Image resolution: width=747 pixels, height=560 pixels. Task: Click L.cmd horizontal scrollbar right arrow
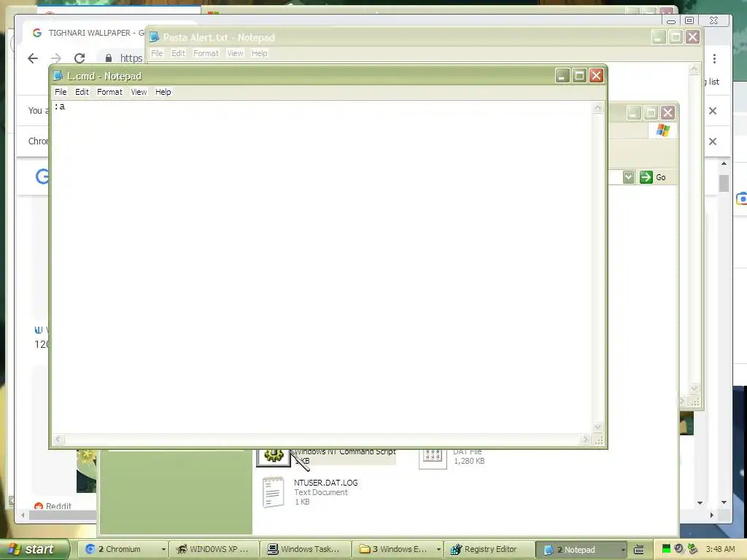pos(586,440)
